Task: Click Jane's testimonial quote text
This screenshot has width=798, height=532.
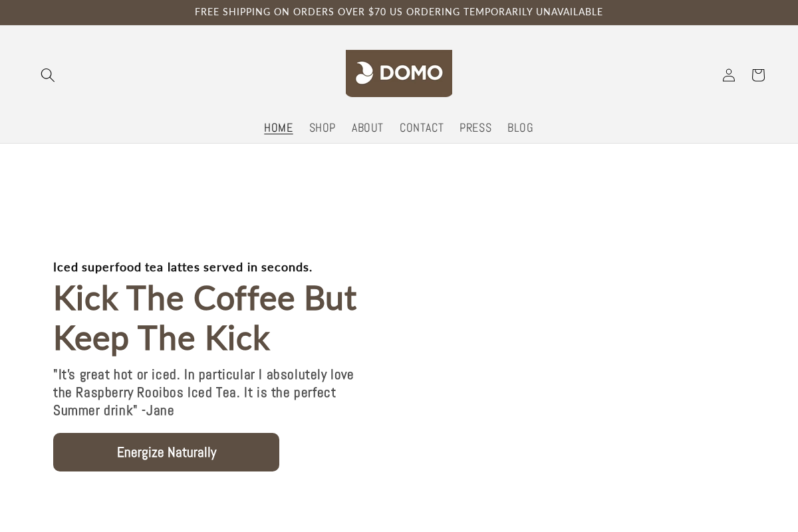Action: click(x=203, y=392)
